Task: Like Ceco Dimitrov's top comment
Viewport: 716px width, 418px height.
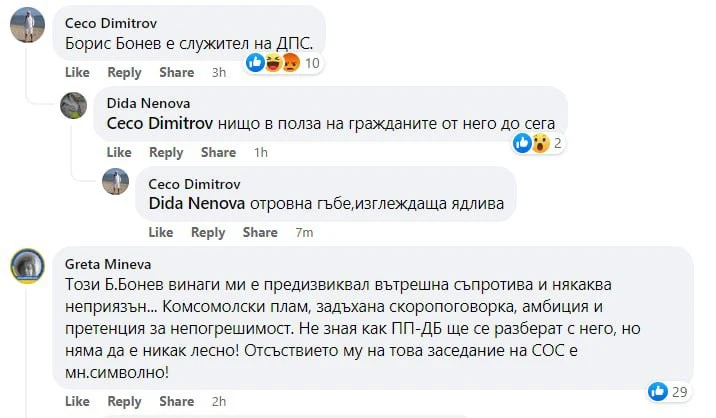Action: click(x=77, y=72)
